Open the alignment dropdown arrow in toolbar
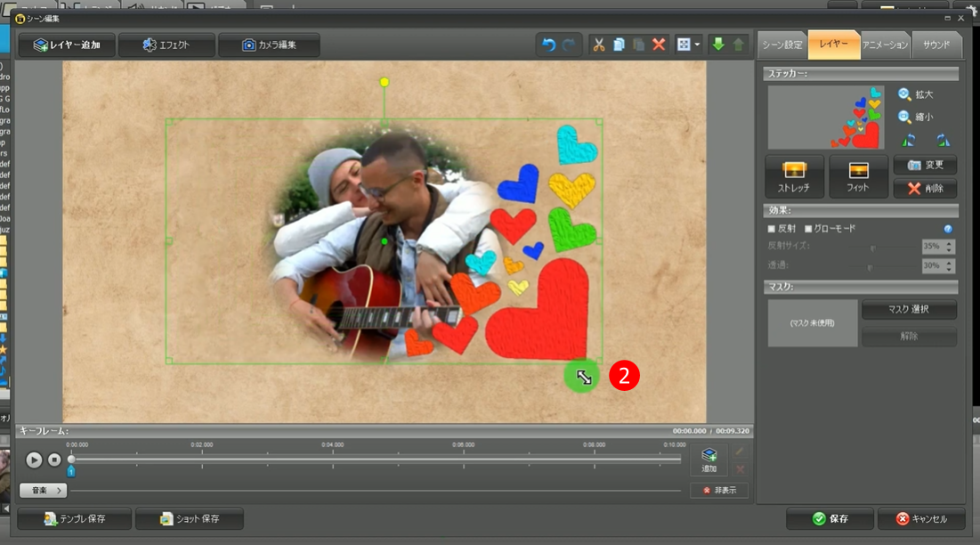 point(697,45)
